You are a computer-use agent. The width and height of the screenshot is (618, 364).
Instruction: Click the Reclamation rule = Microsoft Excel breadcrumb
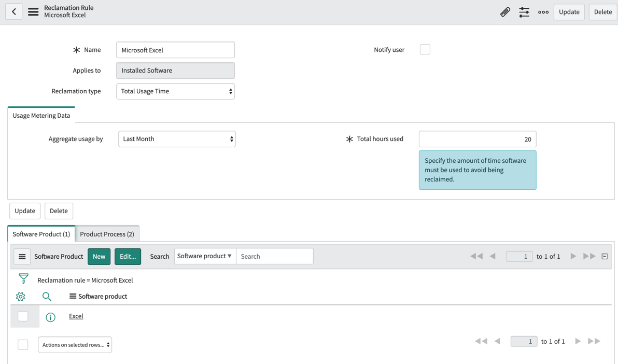coord(85,280)
